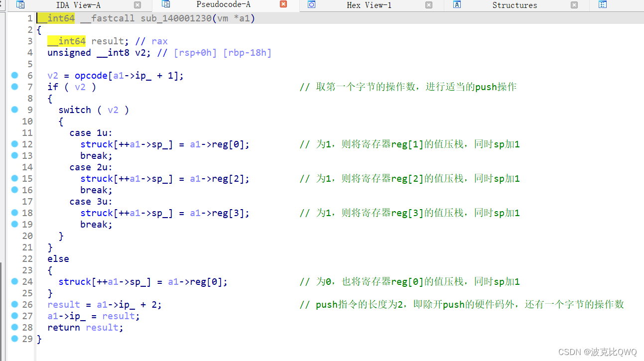Select the Pseudocode-A tab
Image resolution: width=644 pixels, height=361 pixels.
click(x=223, y=5)
